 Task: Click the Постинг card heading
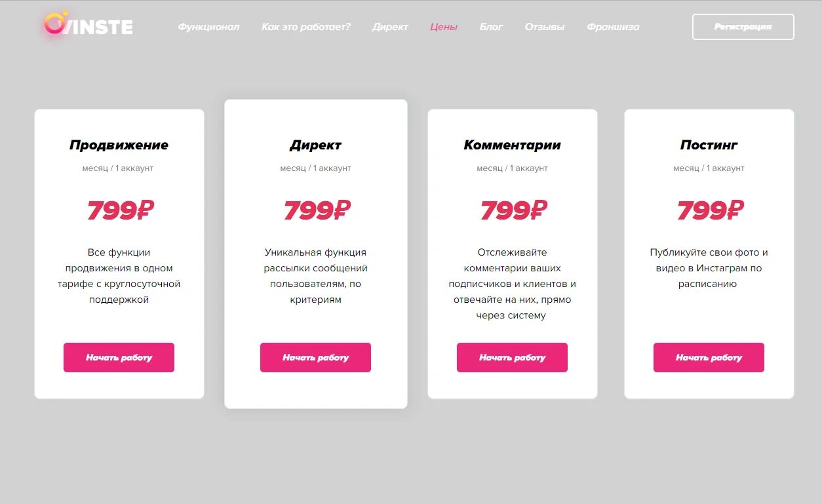point(709,145)
